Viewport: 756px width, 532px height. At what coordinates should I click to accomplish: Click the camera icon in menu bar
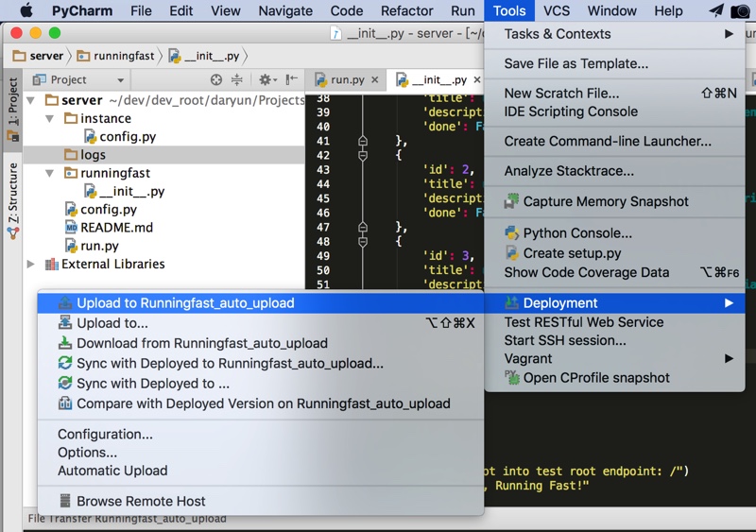pos(741,11)
